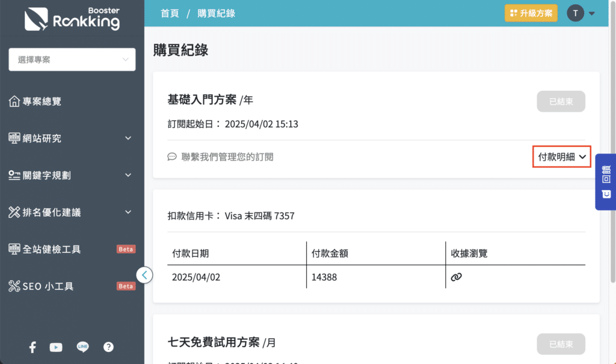Click 聯繫我們管理您的訂閱 link
The image size is (616, 364).
point(227,157)
